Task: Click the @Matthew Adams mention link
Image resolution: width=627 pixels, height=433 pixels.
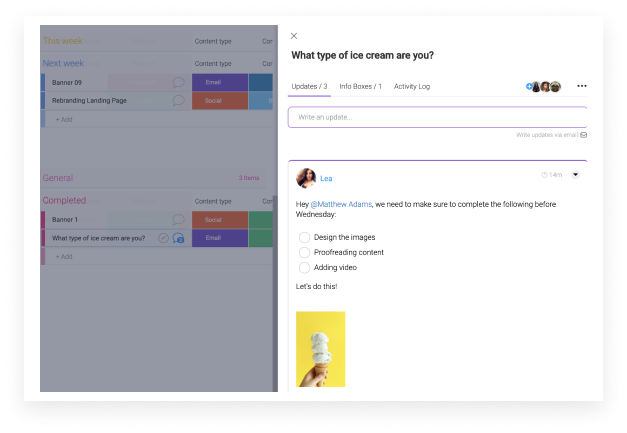Action: click(340, 204)
